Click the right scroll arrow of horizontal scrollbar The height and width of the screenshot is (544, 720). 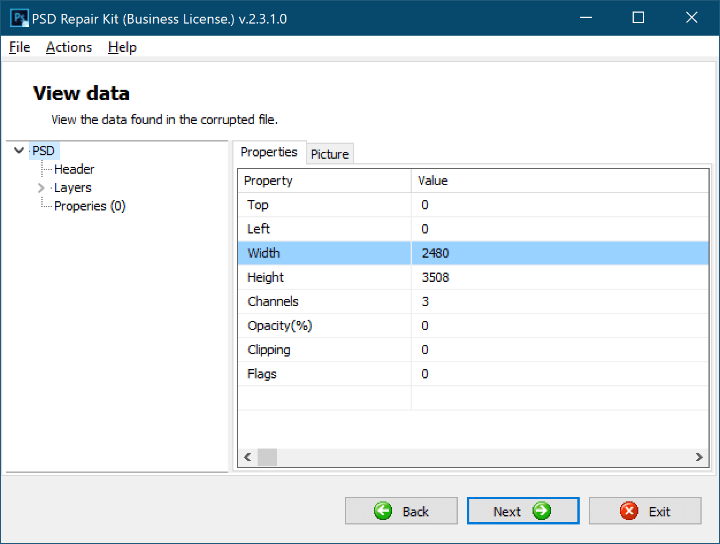pos(699,457)
